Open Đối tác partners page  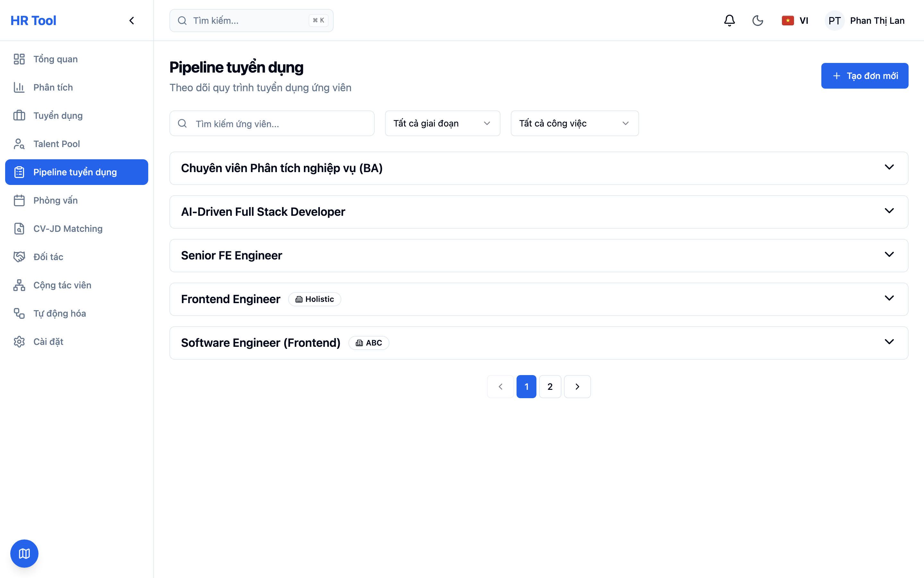(76, 257)
